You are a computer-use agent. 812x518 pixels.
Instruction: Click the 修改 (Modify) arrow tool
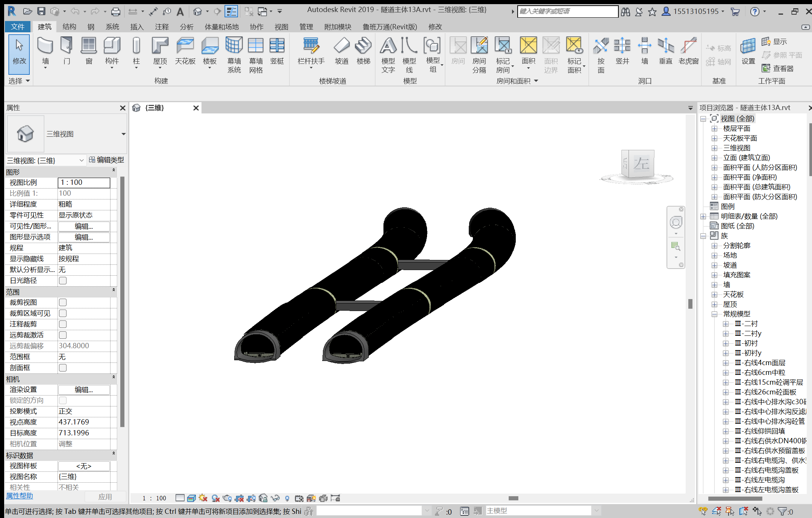pos(19,54)
